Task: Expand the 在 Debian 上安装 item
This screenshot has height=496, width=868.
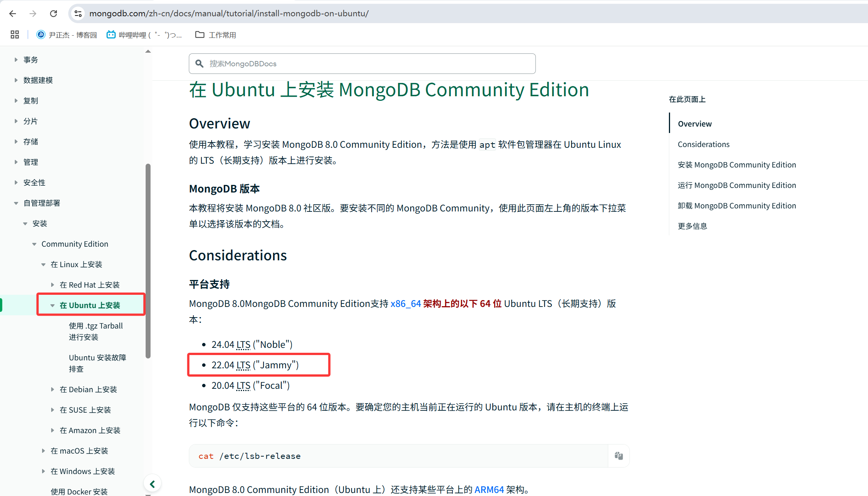Action: coord(52,389)
